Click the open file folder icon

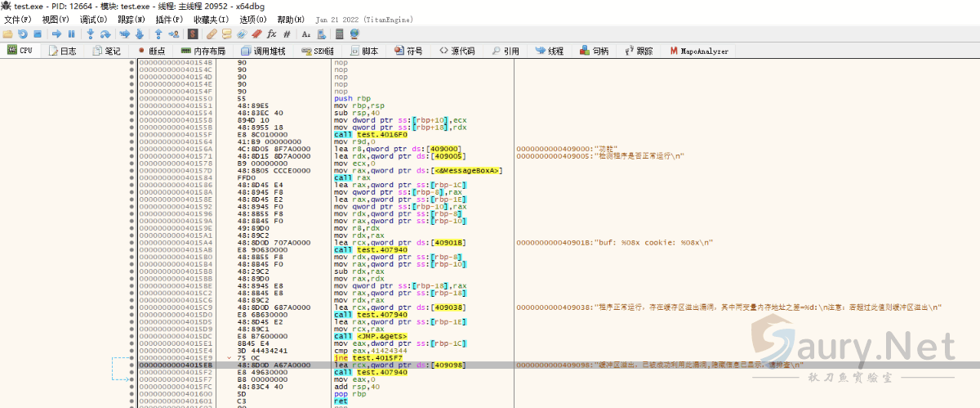coord(7,34)
